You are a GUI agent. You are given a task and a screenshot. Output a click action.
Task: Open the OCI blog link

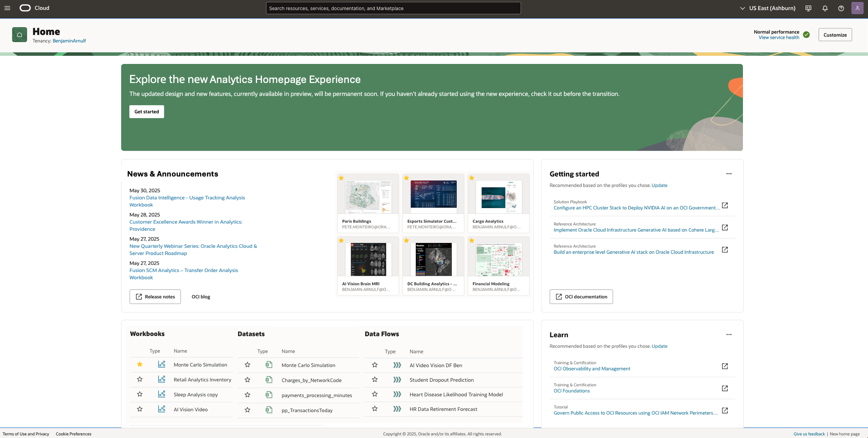point(201,297)
